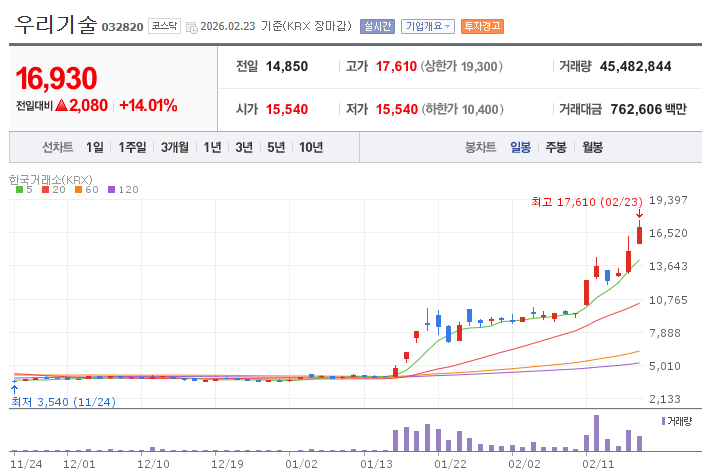
Task: Click the purple 거래량 volume legend marker
Action: click(x=663, y=421)
